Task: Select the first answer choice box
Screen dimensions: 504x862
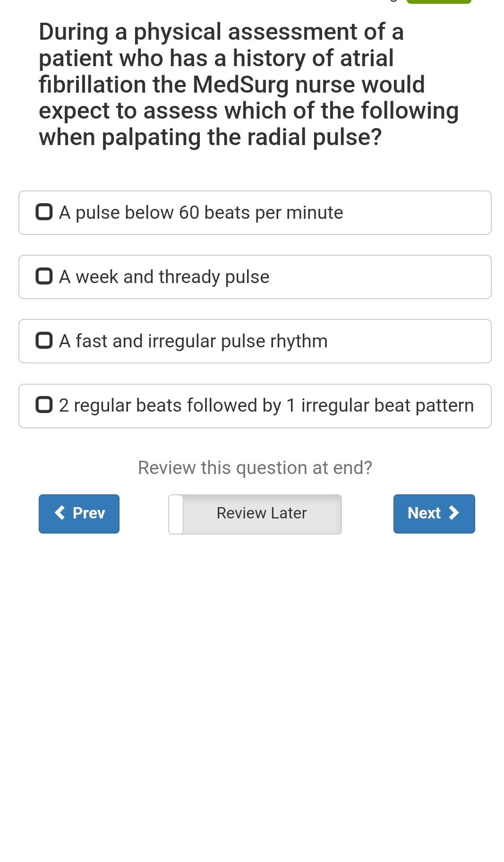Action: (x=255, y=213)
